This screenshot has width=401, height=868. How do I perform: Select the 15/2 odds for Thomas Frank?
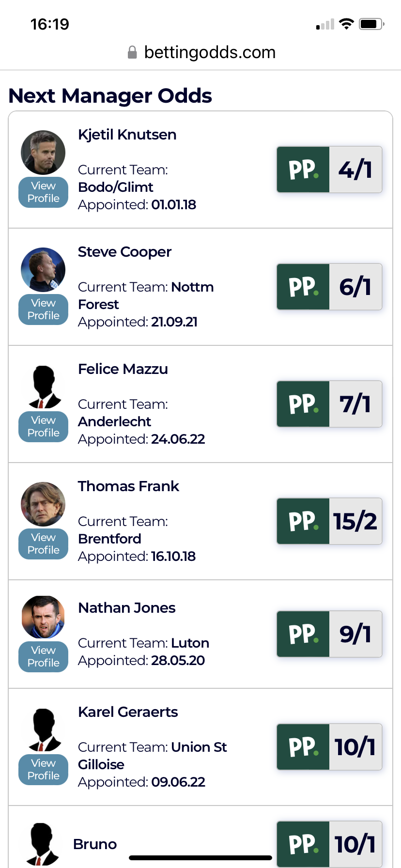pos(355,521)
